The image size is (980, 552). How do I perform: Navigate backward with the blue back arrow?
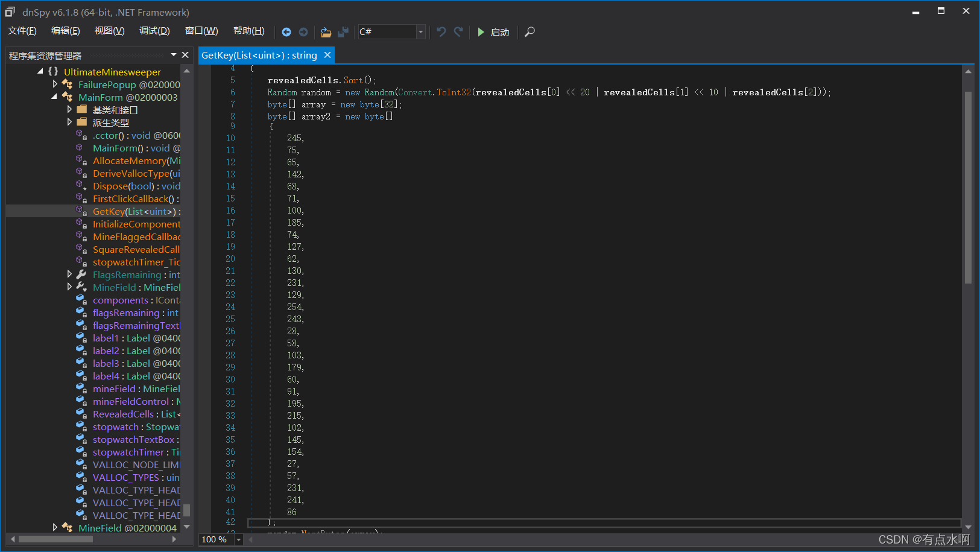click(x=286, y=32)
